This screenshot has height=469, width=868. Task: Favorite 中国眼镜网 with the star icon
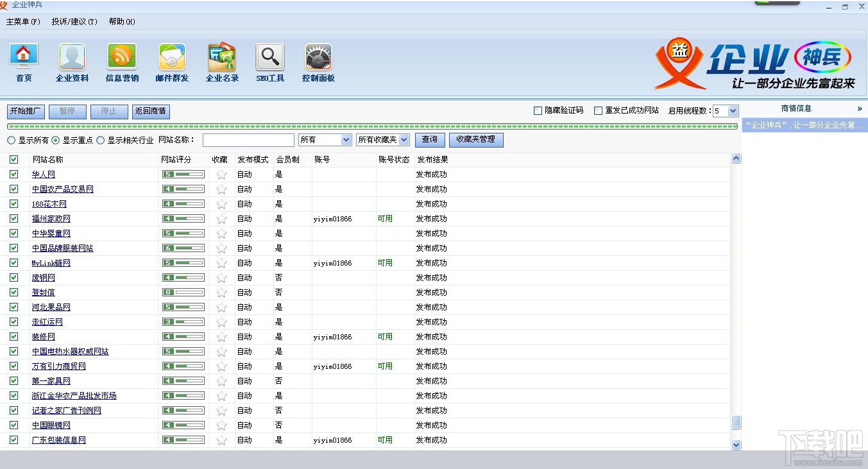(x=221, y=425)
